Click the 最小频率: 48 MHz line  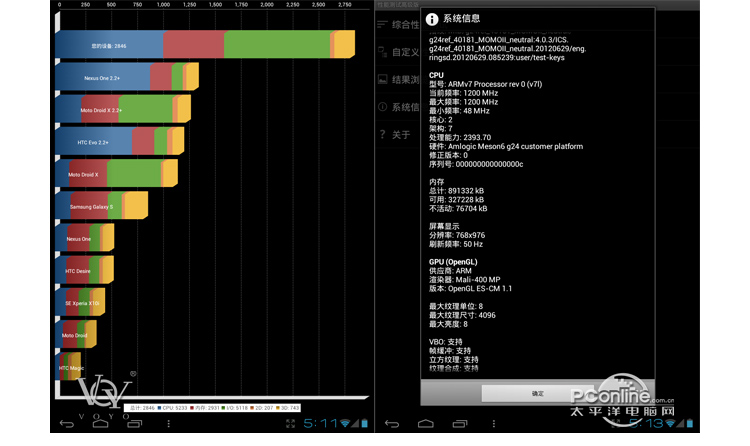[459, 111]
